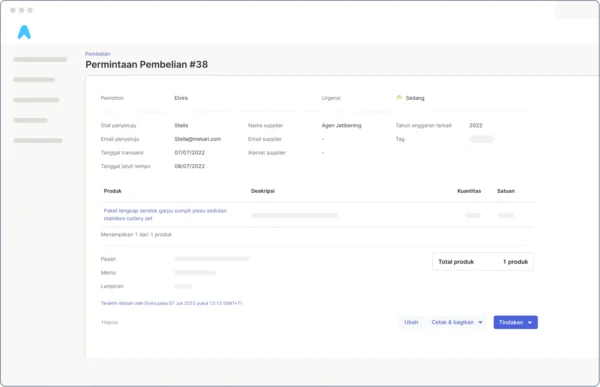
Task: Click the Satuan column header
Action: 506,191
